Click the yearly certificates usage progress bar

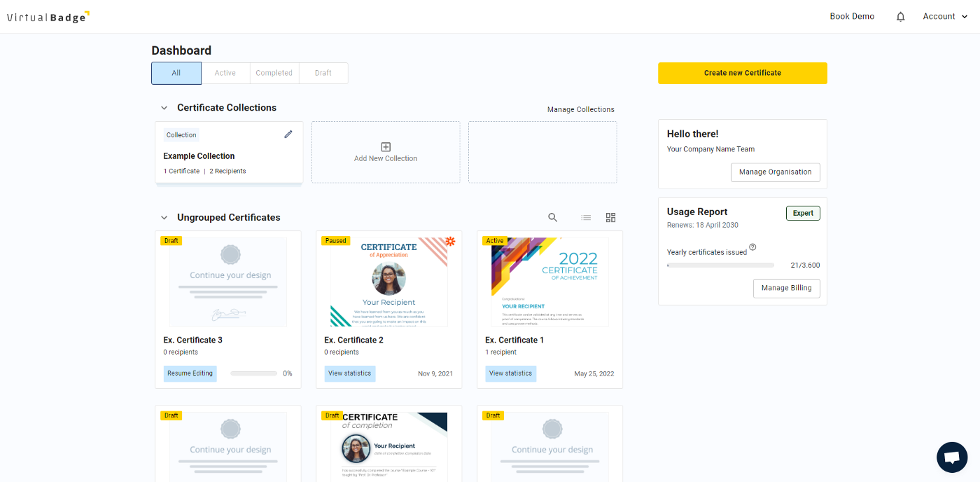coord(720,265)
